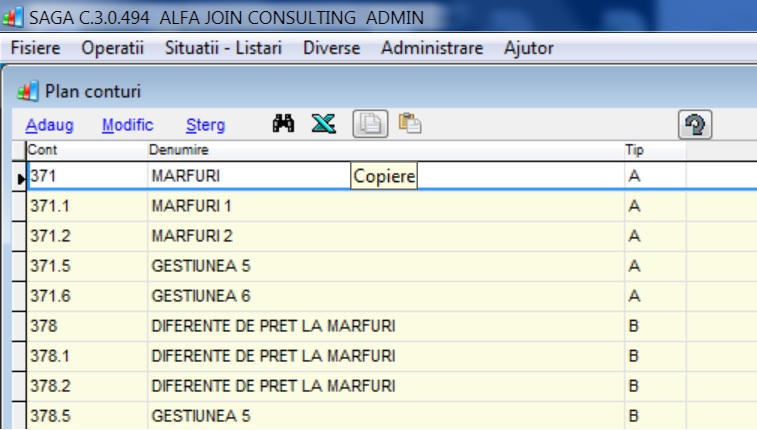
Task: Select the row for account 371.5 GESTIUNEA 5
Action: (x=385, y=266)
